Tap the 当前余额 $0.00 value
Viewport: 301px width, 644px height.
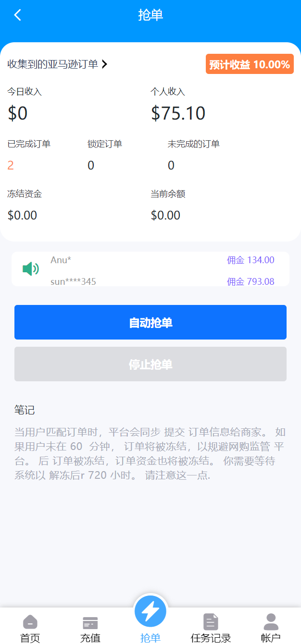[x=165, y=215]
